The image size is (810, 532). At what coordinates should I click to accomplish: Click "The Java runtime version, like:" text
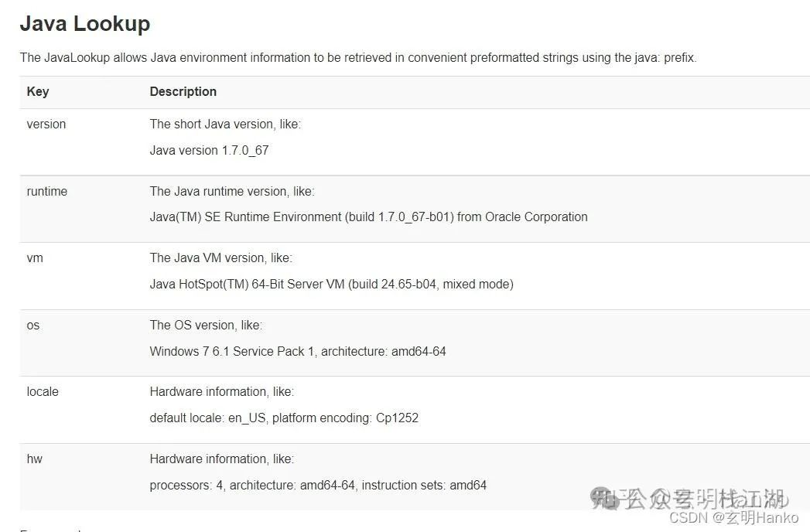pos(232,191)
